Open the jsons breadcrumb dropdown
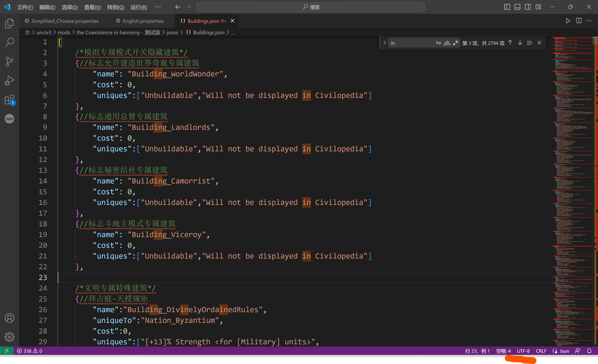Screen dimensions: 598x364 coord(172,32)
